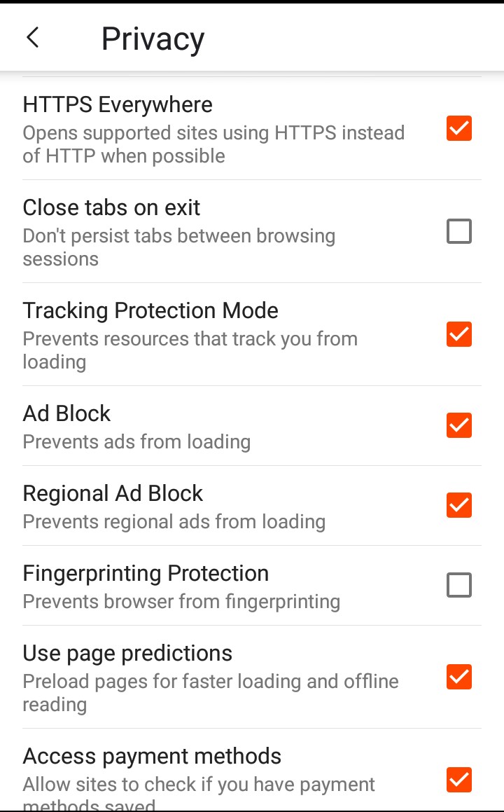Tap the Regional Ad Block title

(113, 493)
